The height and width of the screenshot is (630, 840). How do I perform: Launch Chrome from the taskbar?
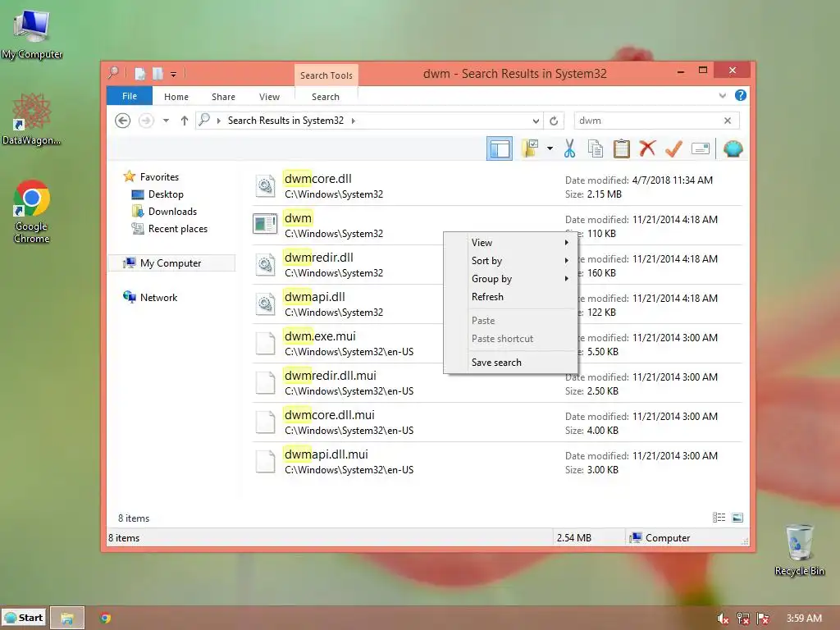pyautogui.click(x=106, y=619)
